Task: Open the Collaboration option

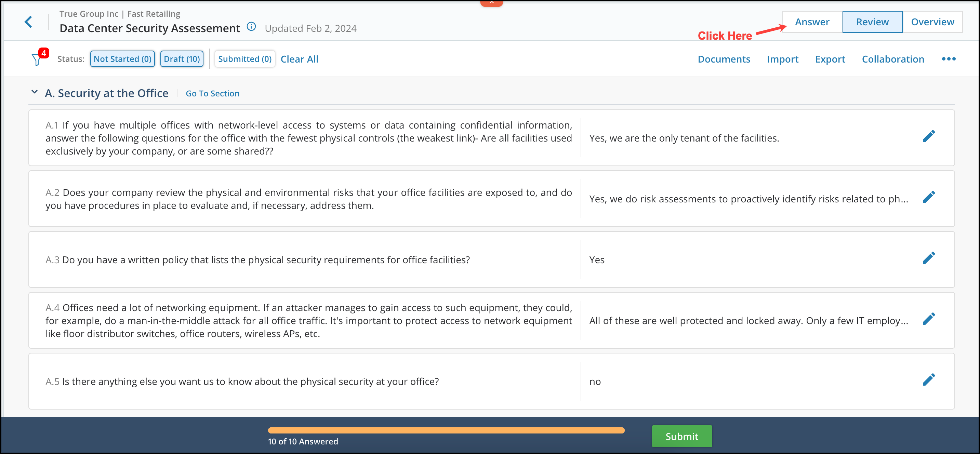Action: pyautogui.click(x=892, y=59)
